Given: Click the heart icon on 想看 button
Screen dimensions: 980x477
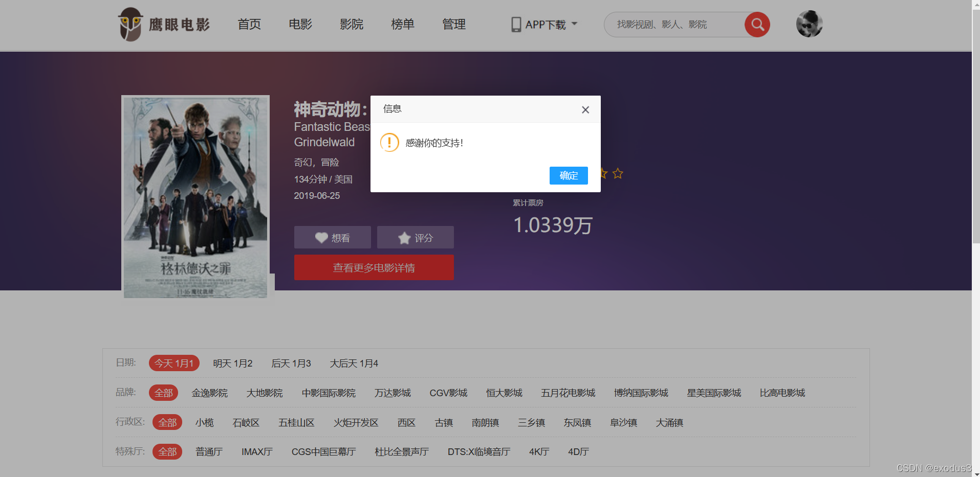Looking at the screenshot, I should (321, 237).
